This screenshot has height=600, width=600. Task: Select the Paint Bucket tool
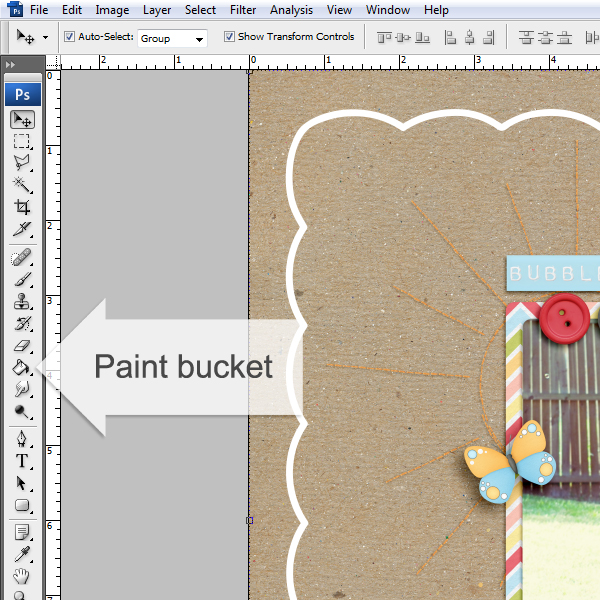(21, 367)
